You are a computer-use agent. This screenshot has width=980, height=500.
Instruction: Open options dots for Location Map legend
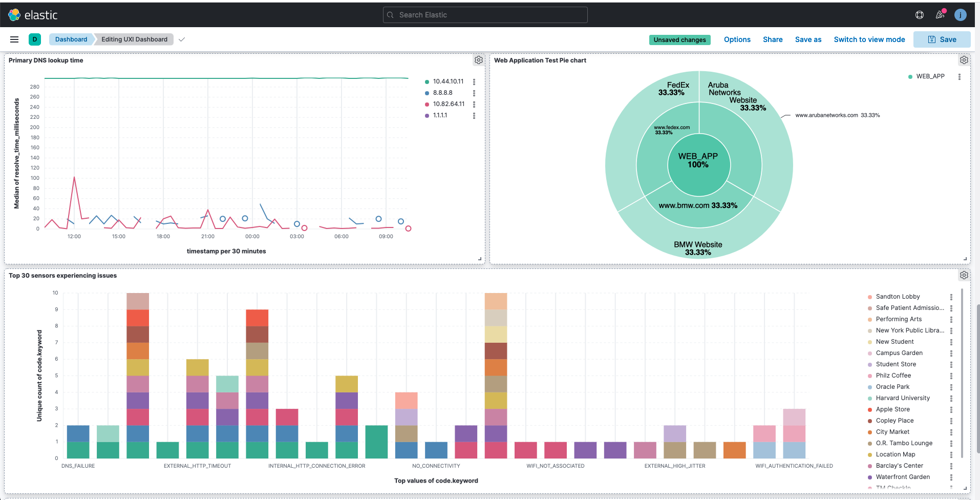point(951,454)
